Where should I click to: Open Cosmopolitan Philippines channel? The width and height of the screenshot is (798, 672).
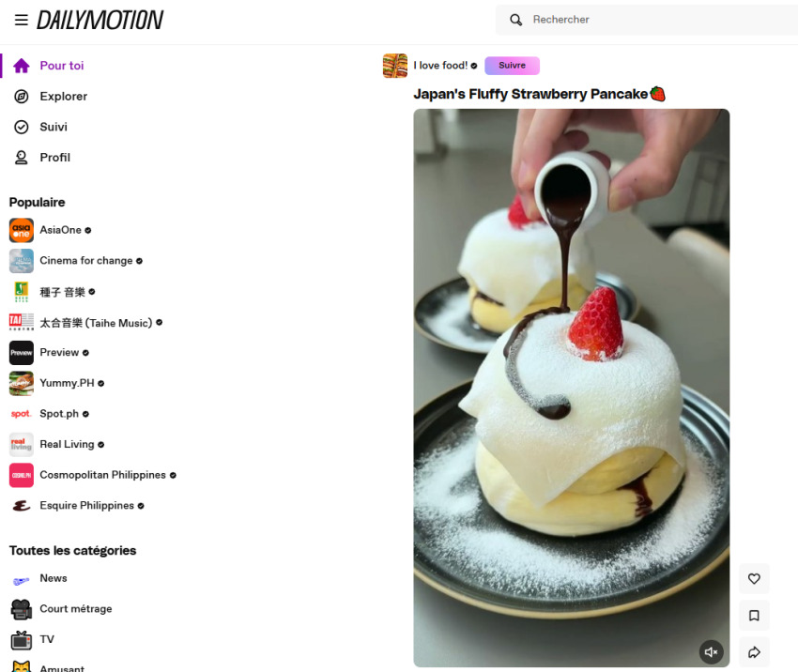93,475
